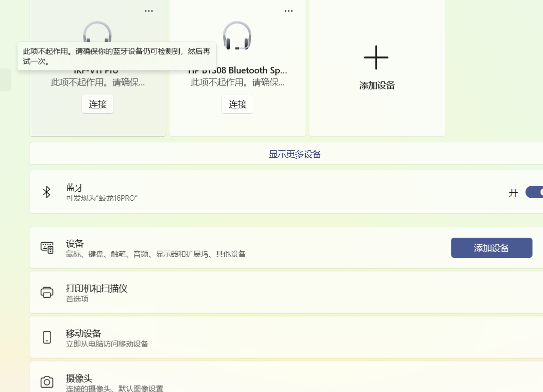Open the HP BT308 card's three-dot menu
This screenshot has height=392, width=543.
(288, 11)
